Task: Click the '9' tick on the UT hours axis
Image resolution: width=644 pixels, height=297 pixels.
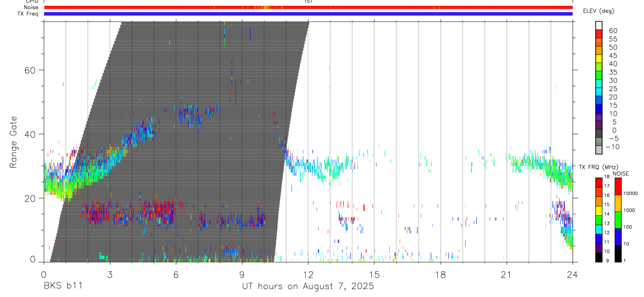Action: coord(242,274)
